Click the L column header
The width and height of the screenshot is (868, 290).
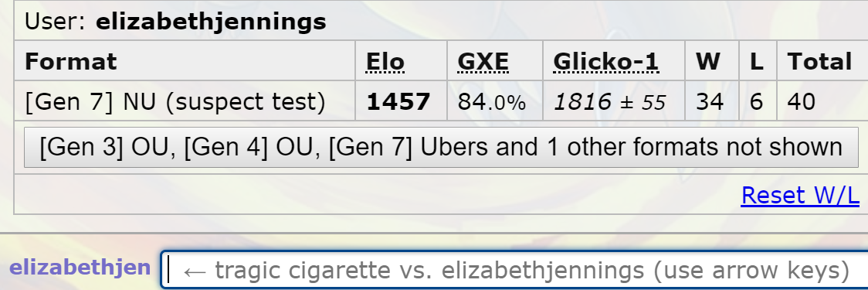(757, 62)
